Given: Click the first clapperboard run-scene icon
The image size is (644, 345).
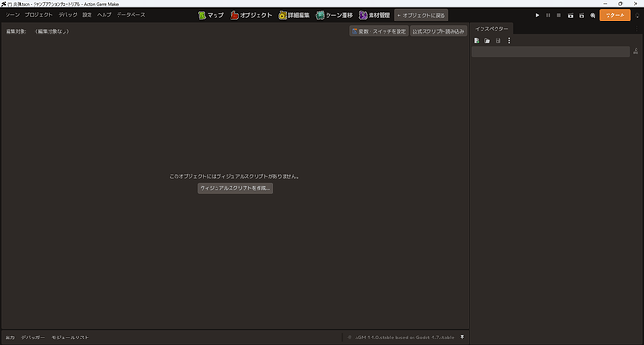Looking at the screenshot, I should (x=570, y=15).
